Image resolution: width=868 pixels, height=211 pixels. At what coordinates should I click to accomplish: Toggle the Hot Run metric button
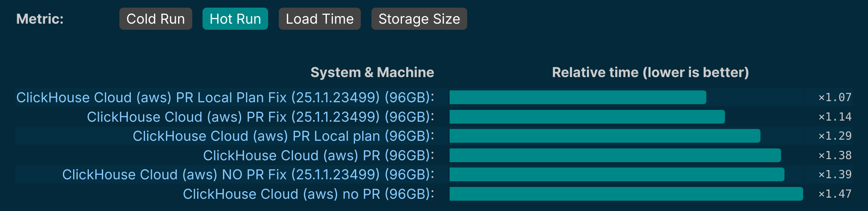(x=235, y=19)
